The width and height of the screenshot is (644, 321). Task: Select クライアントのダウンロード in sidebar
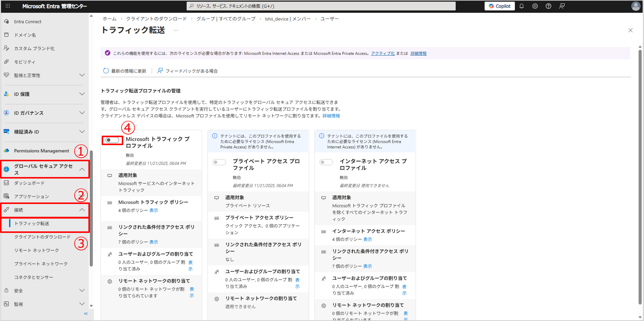pos(42,237)
